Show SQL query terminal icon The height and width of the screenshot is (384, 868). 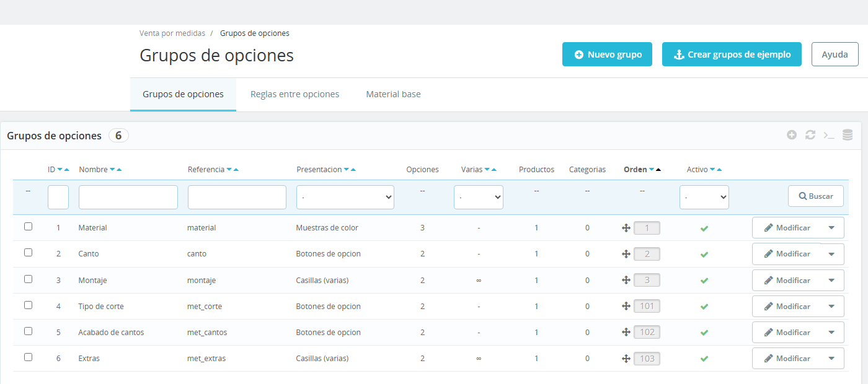[x=829, y=135]
